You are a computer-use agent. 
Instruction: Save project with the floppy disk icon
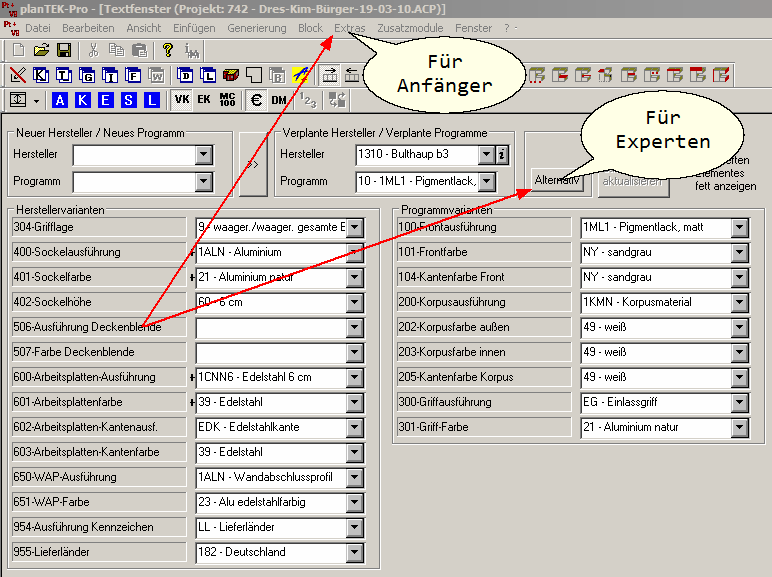tap(63, 50)
